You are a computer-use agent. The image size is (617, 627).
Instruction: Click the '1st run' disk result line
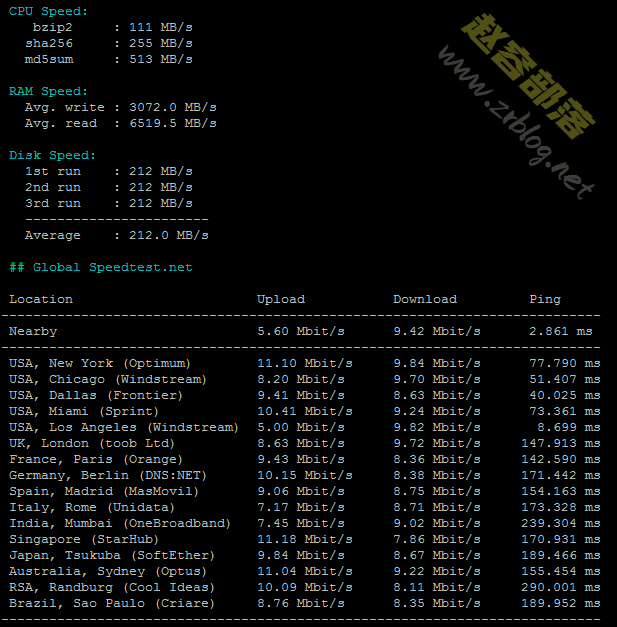(x=109, y=171)
